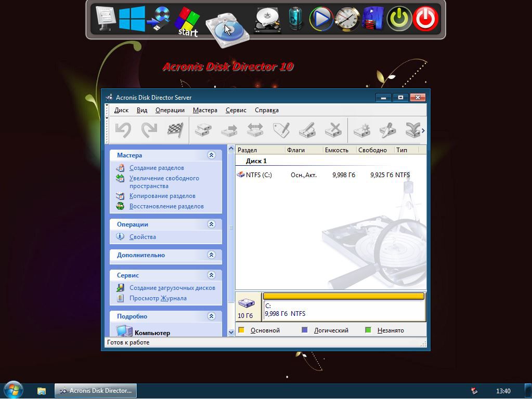Open the file explorer taskbar icon
This screenshot has height=399, width=532.
(42, 391)
